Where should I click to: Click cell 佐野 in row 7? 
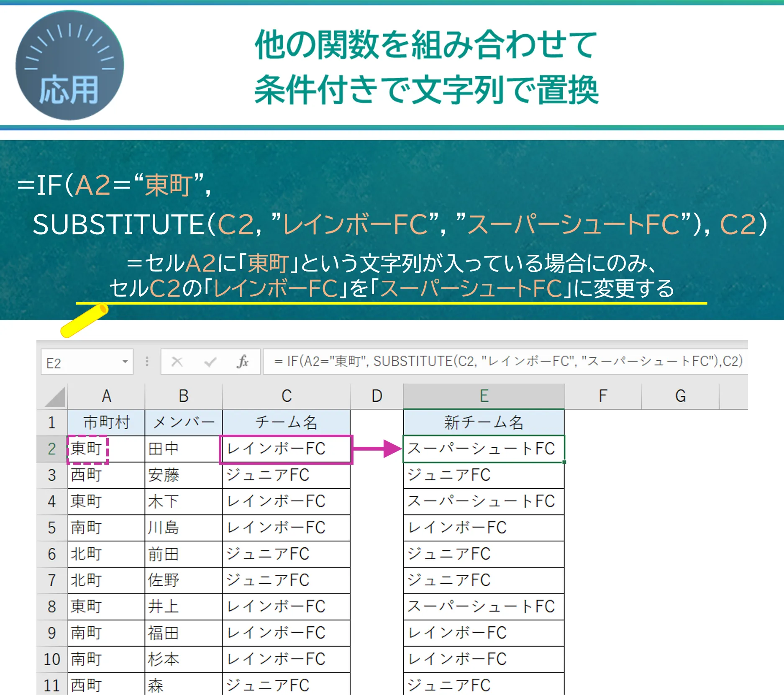(184, 580)
